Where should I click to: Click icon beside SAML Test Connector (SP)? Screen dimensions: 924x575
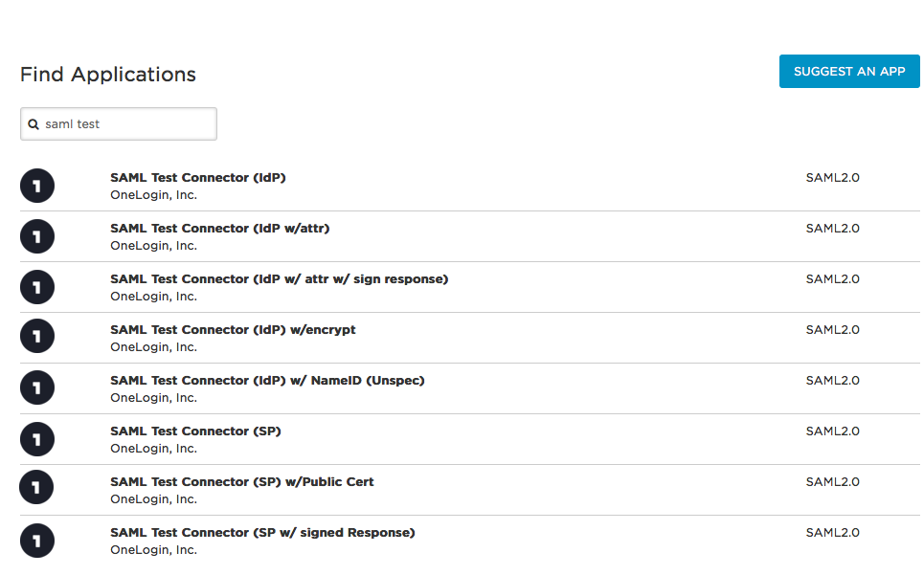coord(37,439)
